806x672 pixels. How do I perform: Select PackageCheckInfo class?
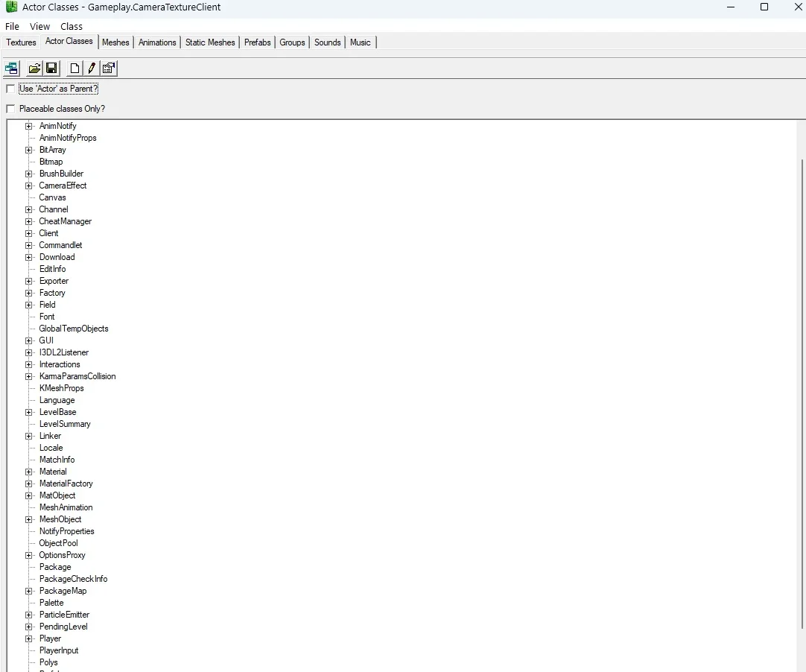click(74, 579)
